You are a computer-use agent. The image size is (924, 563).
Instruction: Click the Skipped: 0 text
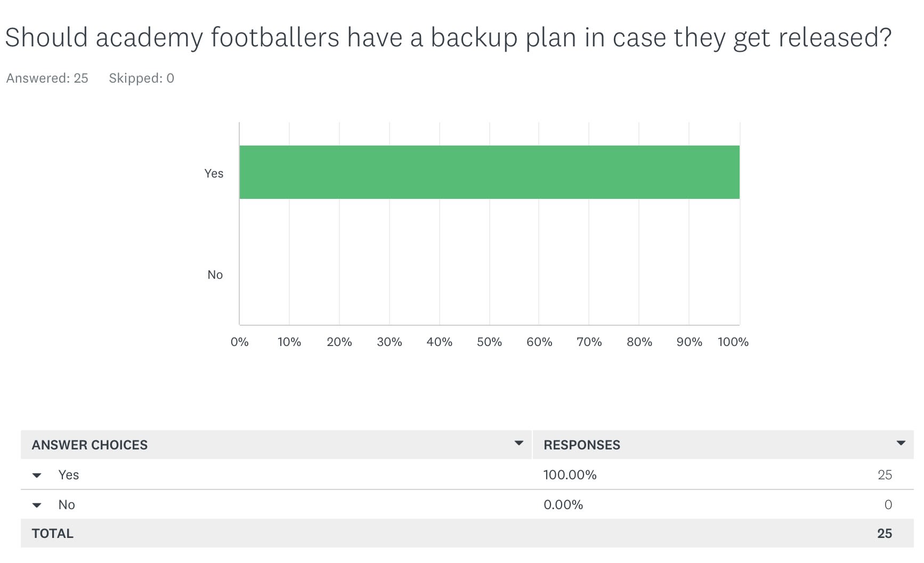tap(141, 78)
